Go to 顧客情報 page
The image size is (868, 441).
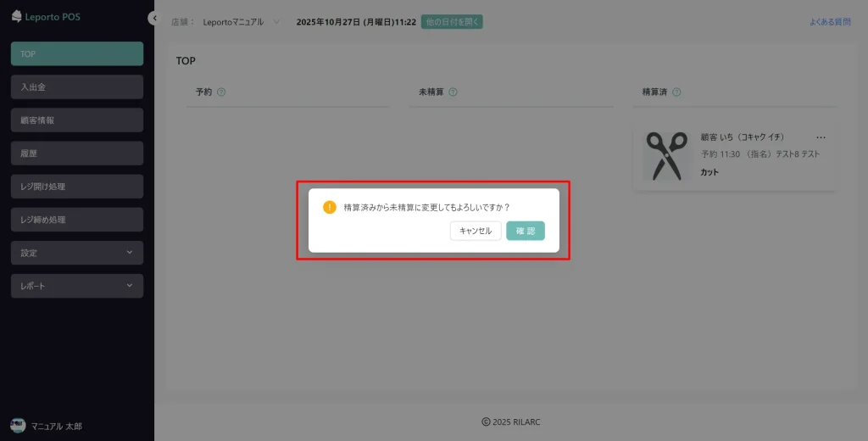[x=77, y=120]
